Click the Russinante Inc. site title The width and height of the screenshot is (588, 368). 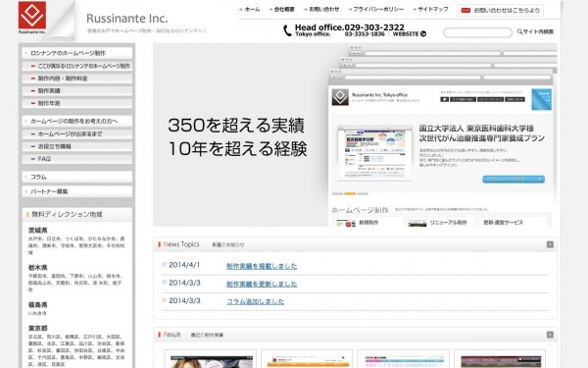(127, 18)
